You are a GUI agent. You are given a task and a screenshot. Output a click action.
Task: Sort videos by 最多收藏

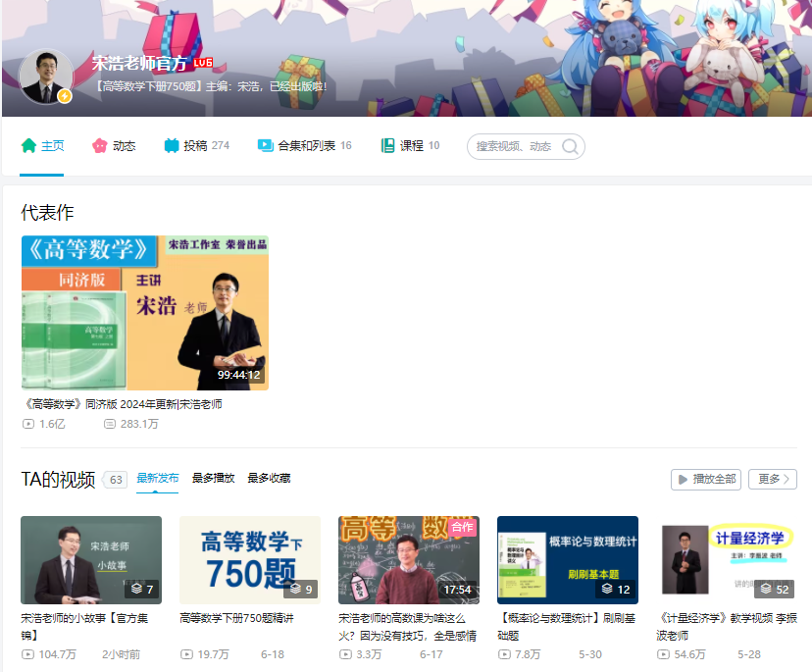269,479
